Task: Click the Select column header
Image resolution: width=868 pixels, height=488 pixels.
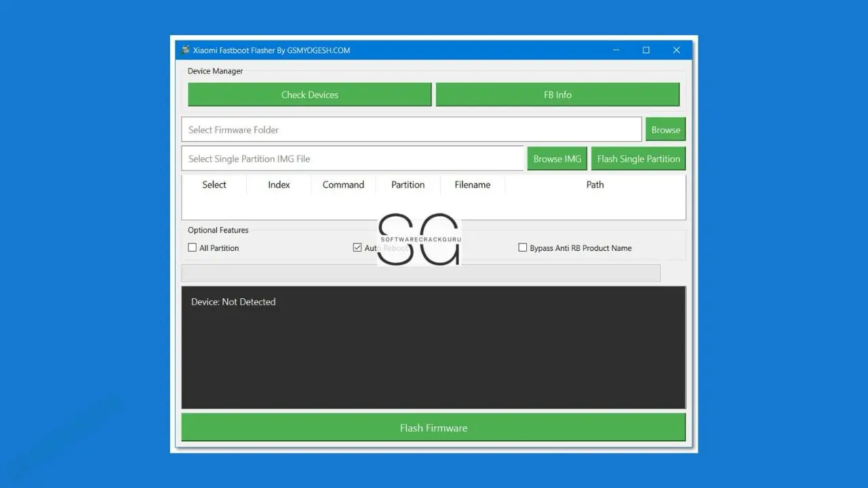Action: click(214, 184)
